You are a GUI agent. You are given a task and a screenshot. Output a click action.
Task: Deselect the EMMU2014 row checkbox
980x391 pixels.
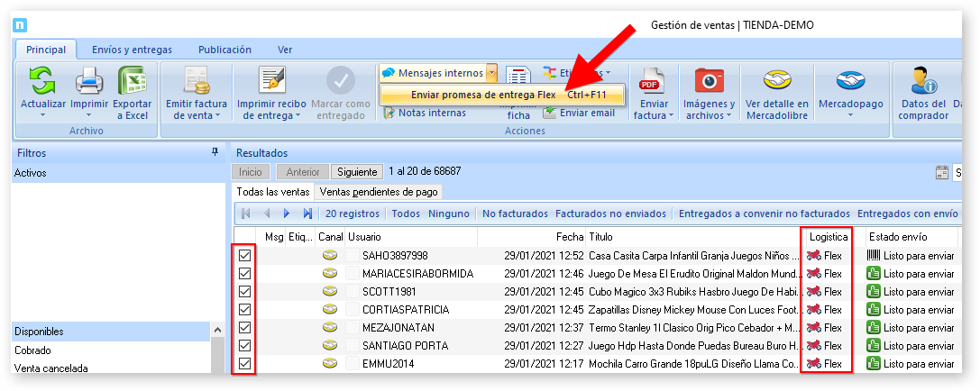point(244,364)
